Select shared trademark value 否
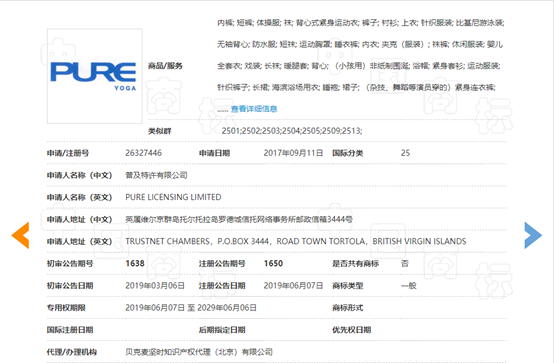This screenshot has width=554, height=363. [405, 263]
